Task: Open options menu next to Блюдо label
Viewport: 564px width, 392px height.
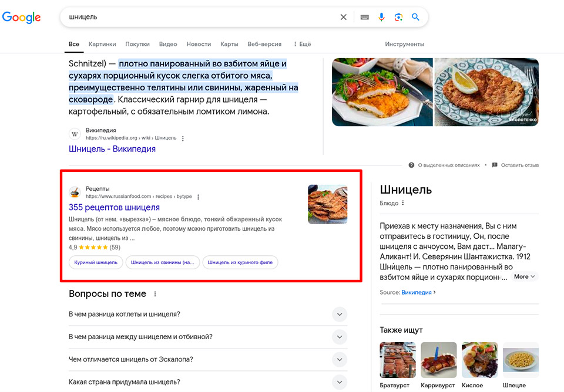Action: (403, 203)
